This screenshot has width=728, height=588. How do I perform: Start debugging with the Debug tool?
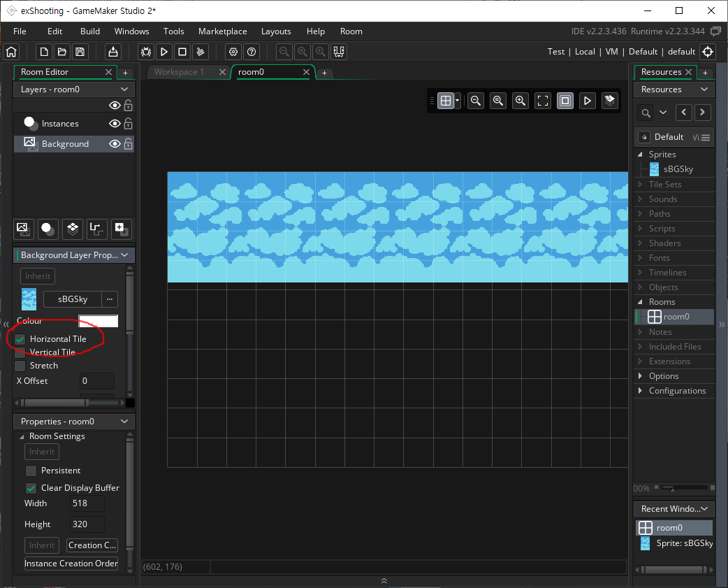coord(145,51)
